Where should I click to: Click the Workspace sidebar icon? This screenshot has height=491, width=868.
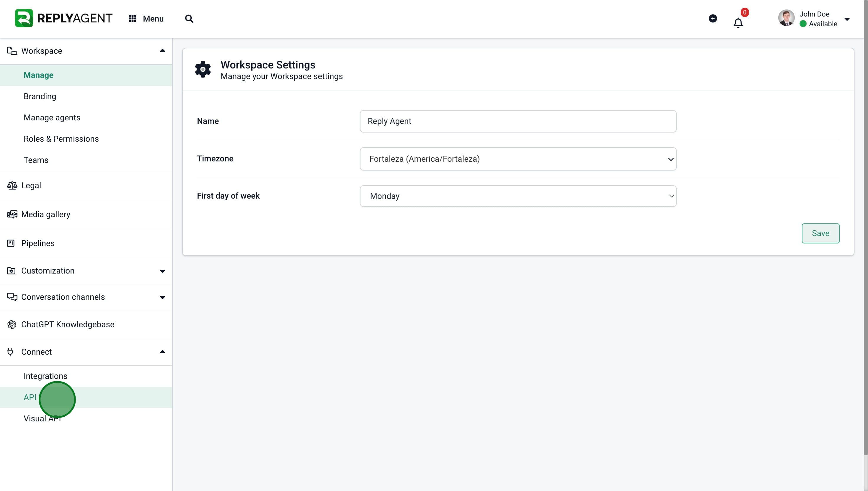tap(12, 51)
